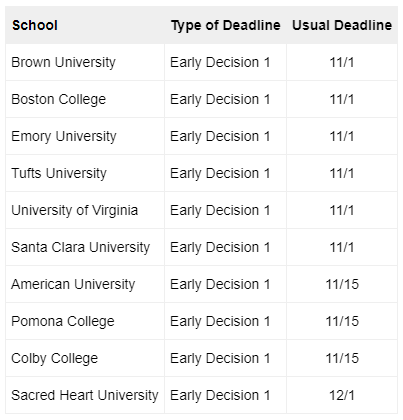
Task: Select the Tufts University cell
Action: pyautogui.click(x=85, y=173)
